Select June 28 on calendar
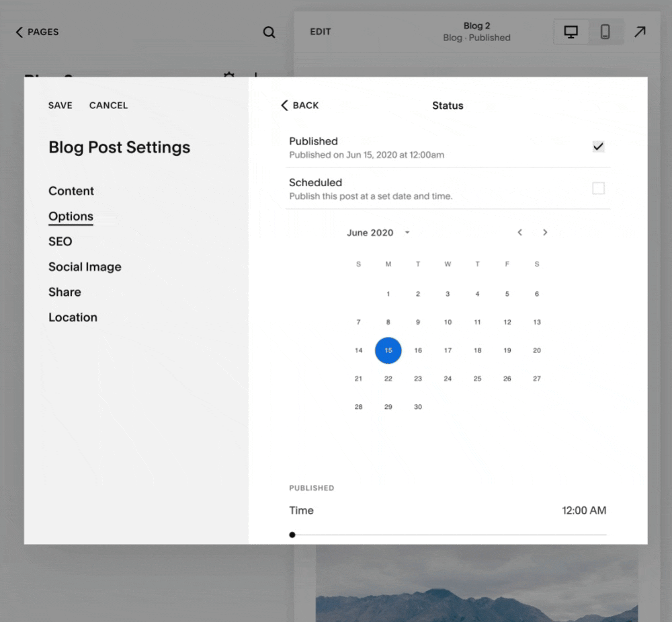The image size is (672, 622). (359, 407)
